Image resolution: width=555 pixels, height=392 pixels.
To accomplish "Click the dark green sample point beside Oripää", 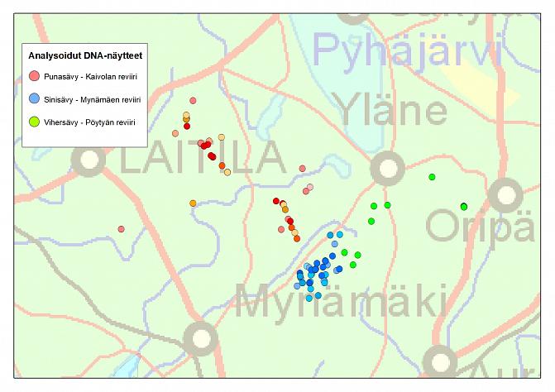I will [464, 206].
